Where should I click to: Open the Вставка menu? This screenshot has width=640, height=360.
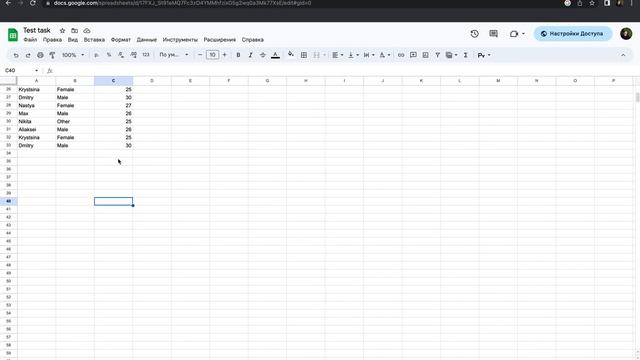[x=94, y=40]
